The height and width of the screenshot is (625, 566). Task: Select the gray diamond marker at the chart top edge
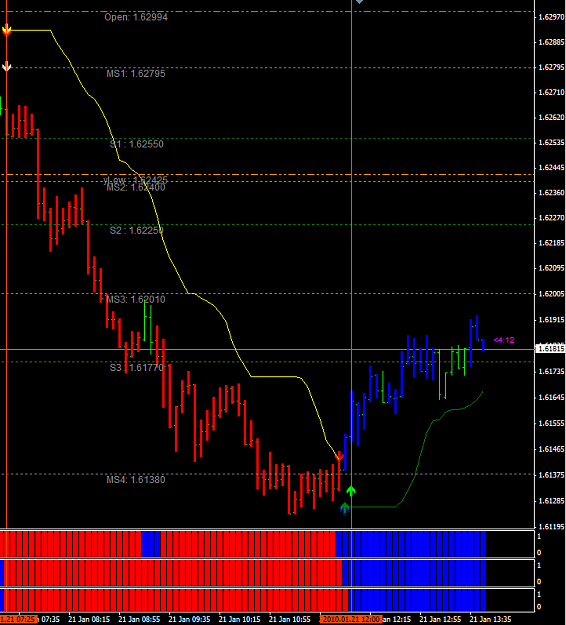point(359,2)
